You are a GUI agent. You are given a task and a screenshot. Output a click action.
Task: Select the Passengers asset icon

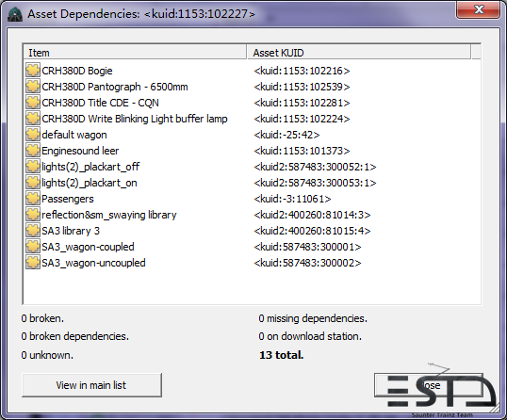(33, 199)
